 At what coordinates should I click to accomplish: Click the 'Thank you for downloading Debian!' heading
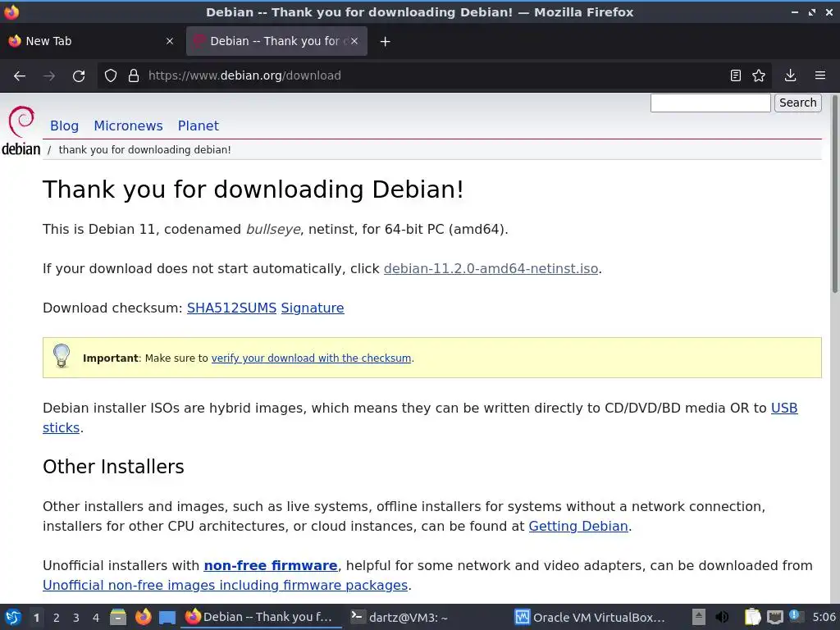[x=253, y=189]
